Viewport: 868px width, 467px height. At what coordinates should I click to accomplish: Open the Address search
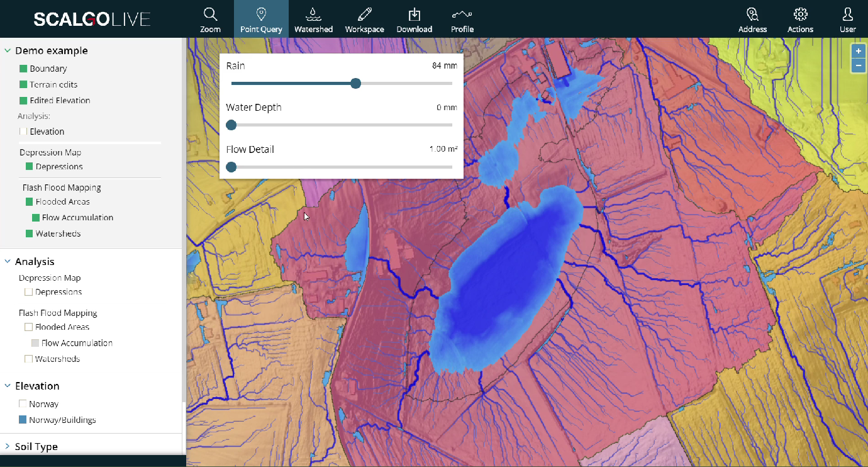point(752,20)
